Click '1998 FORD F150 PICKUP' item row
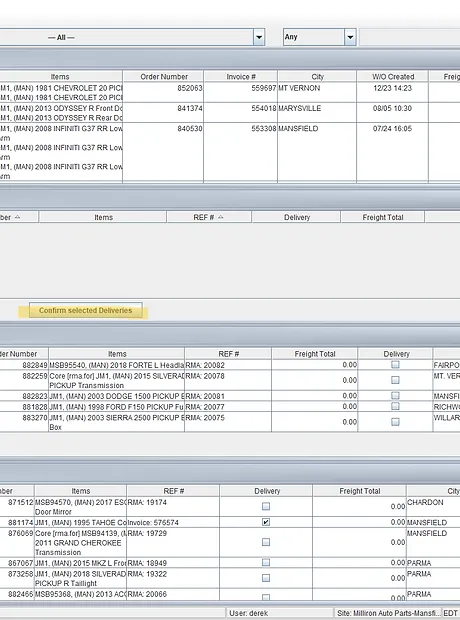 point(117,406)
